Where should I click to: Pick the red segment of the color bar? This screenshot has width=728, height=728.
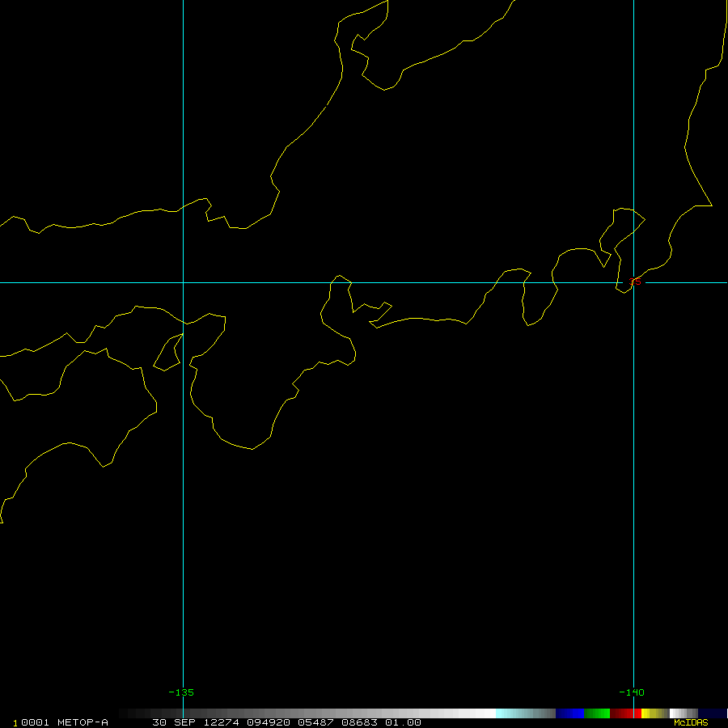tap(624, 713)
